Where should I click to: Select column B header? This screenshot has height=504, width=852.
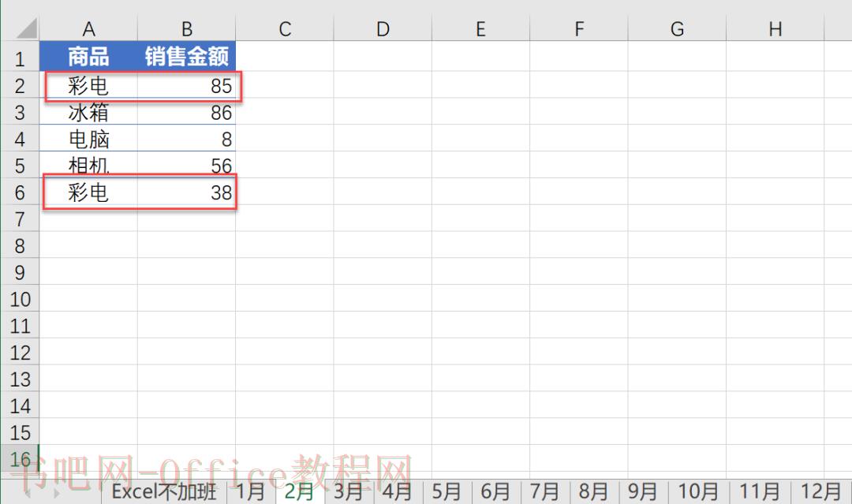[x=186, y=28]
